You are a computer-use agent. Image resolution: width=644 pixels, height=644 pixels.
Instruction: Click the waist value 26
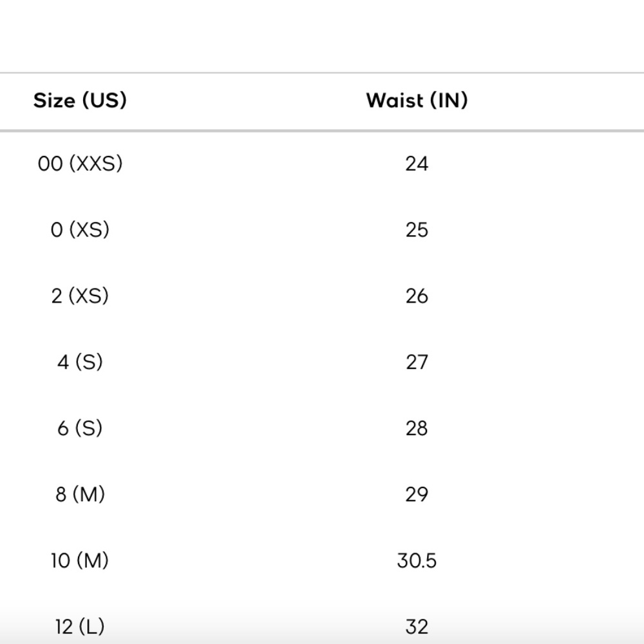(x=417, y=296)
